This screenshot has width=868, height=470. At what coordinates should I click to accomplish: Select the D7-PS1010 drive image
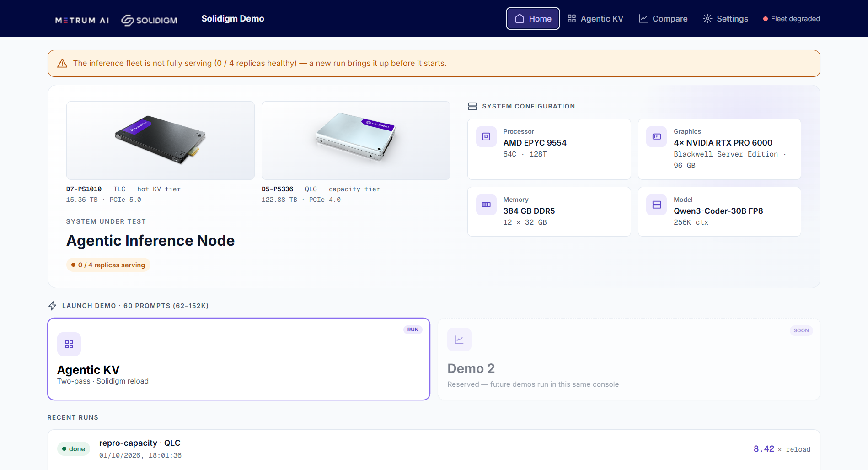click(161, 140)
